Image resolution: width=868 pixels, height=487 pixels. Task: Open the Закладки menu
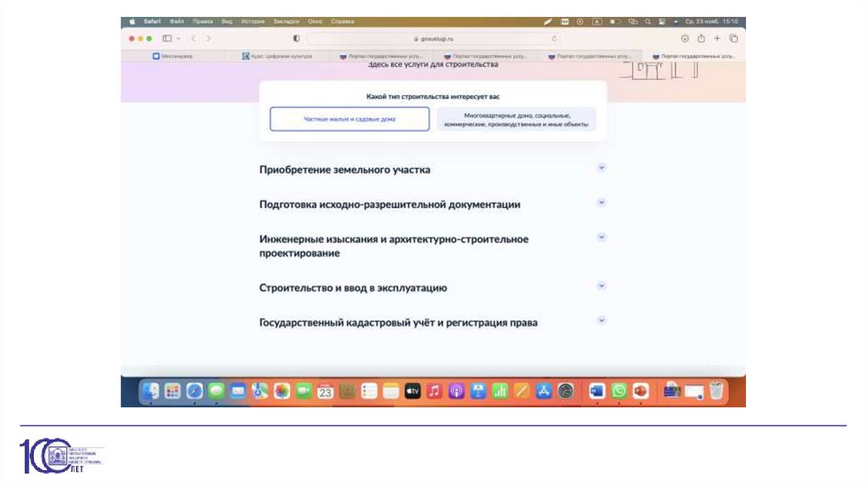(287, 21)
